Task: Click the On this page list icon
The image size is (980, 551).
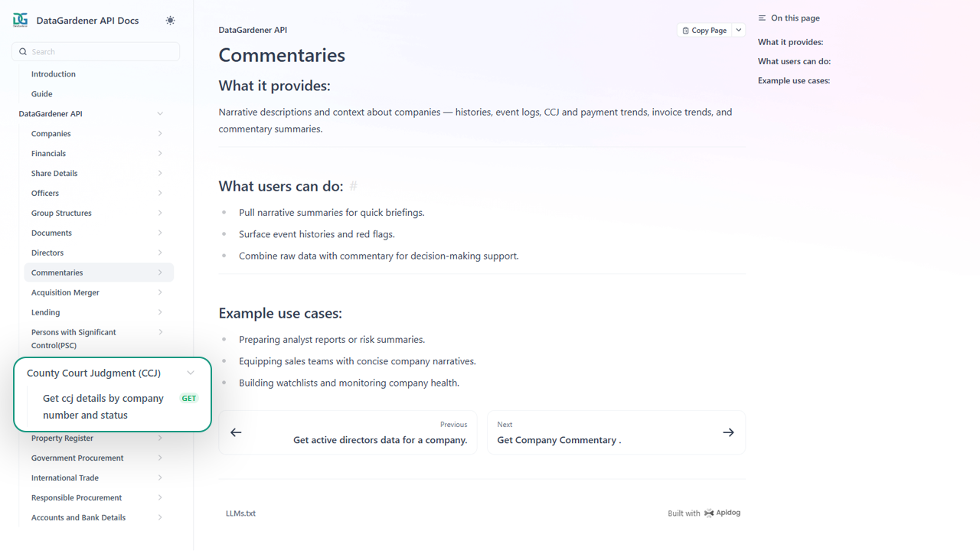Action: pos(763,18)
